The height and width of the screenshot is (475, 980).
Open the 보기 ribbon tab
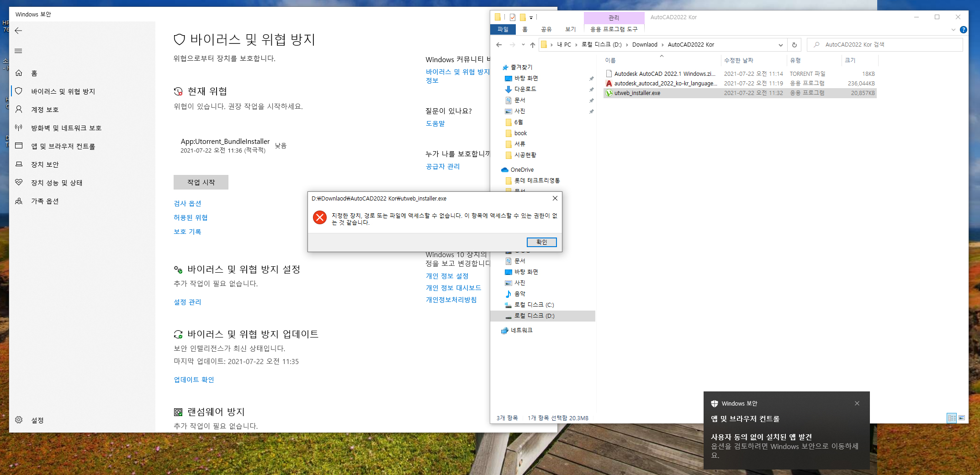(571, 29)
